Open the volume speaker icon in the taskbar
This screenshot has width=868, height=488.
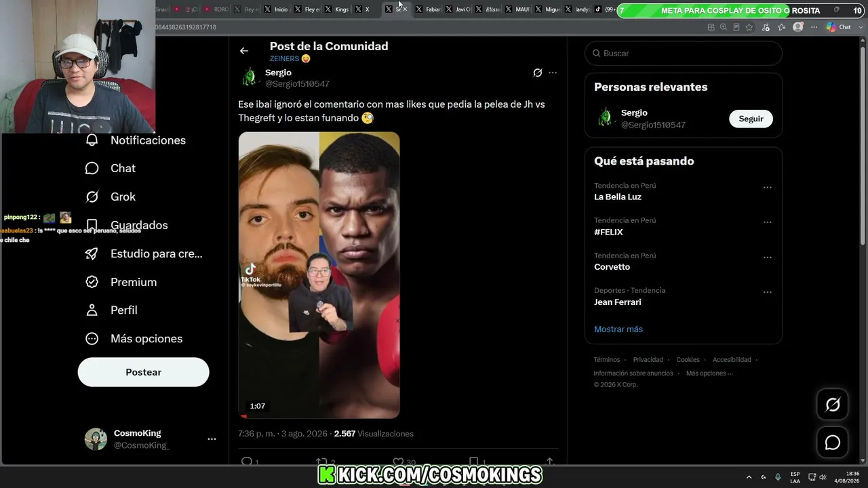[x=823, y=477]
